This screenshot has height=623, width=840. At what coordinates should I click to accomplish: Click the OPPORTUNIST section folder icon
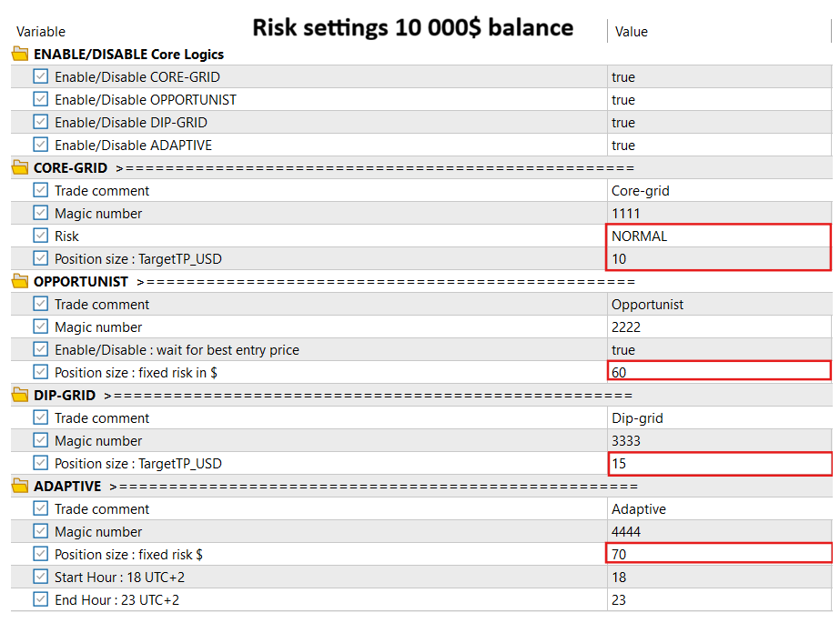[x=20, y=281]
